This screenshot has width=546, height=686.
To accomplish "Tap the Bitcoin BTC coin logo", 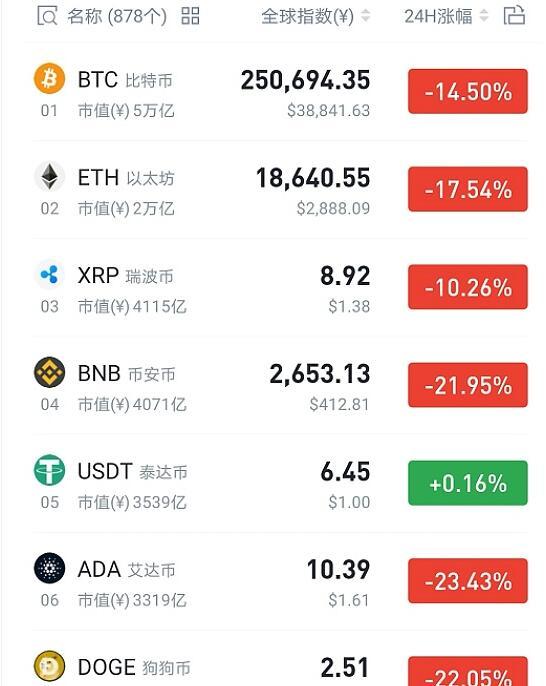I will tap(49, 79).
